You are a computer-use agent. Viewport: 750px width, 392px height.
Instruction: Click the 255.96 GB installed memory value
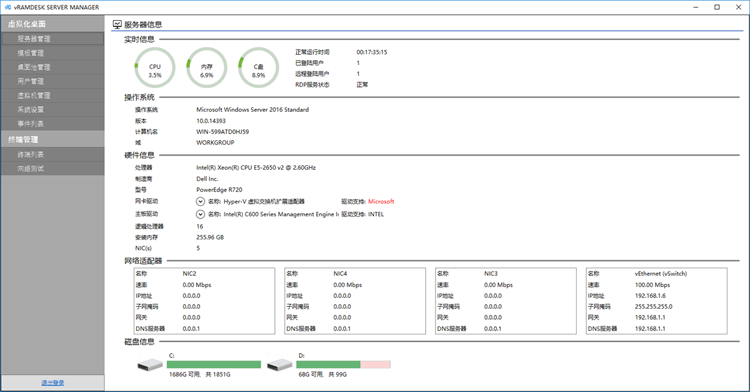(x=210, y=238)
